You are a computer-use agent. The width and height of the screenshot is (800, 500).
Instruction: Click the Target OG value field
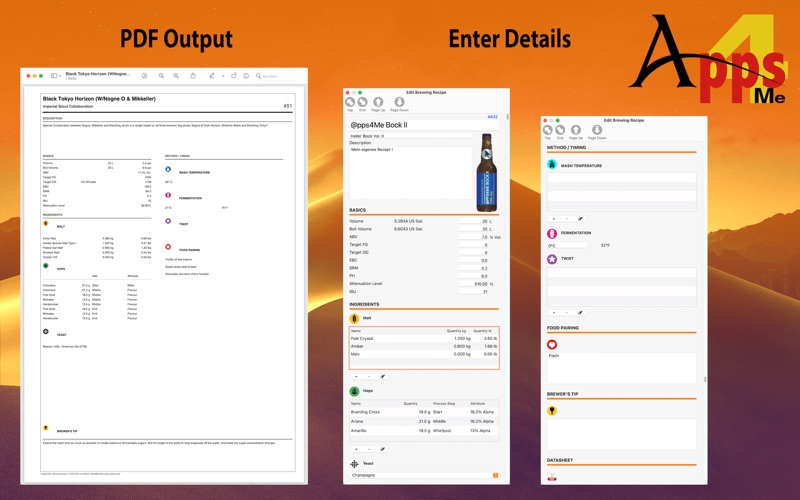tap(473, 253)
